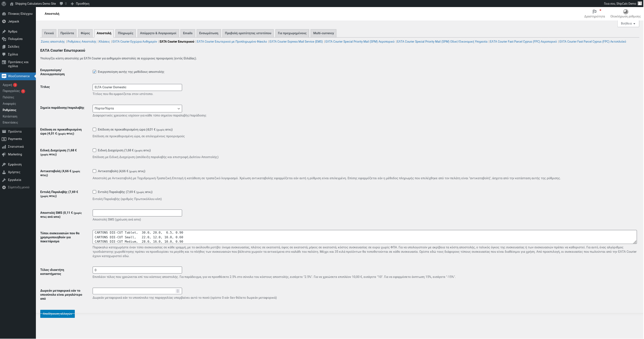Open Κλάσεις link

(104, 42)
